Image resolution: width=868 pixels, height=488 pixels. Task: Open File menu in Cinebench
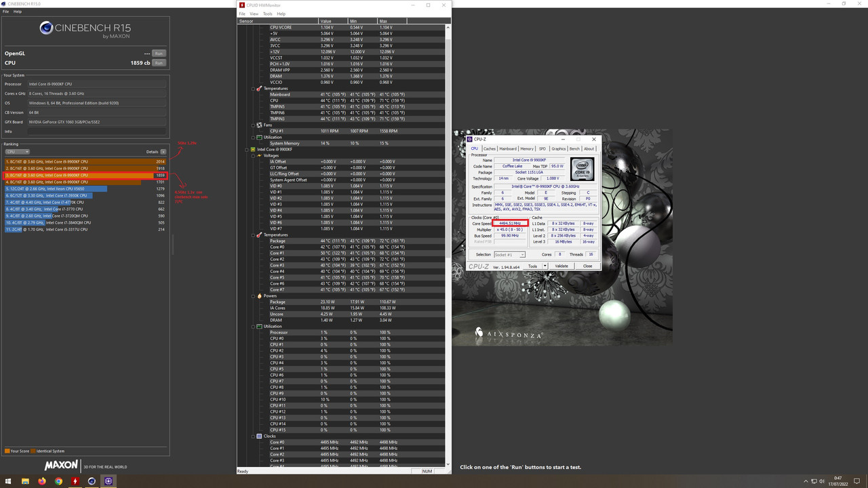pyautogui.click(x=6, y=12)
